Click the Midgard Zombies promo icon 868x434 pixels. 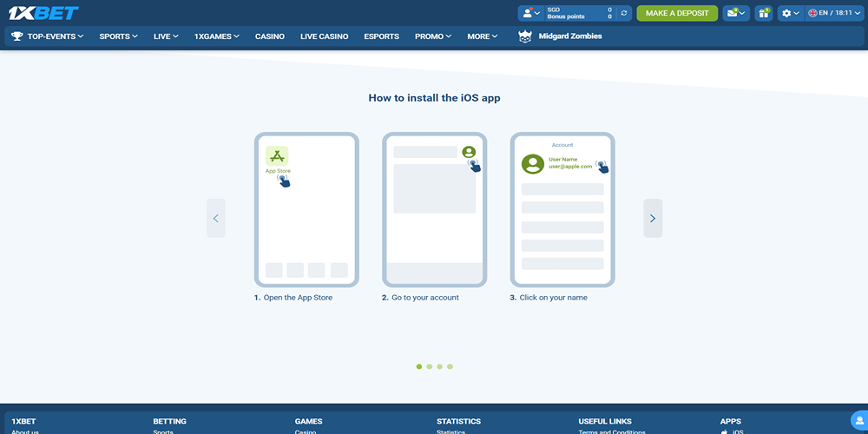(525, 36)
